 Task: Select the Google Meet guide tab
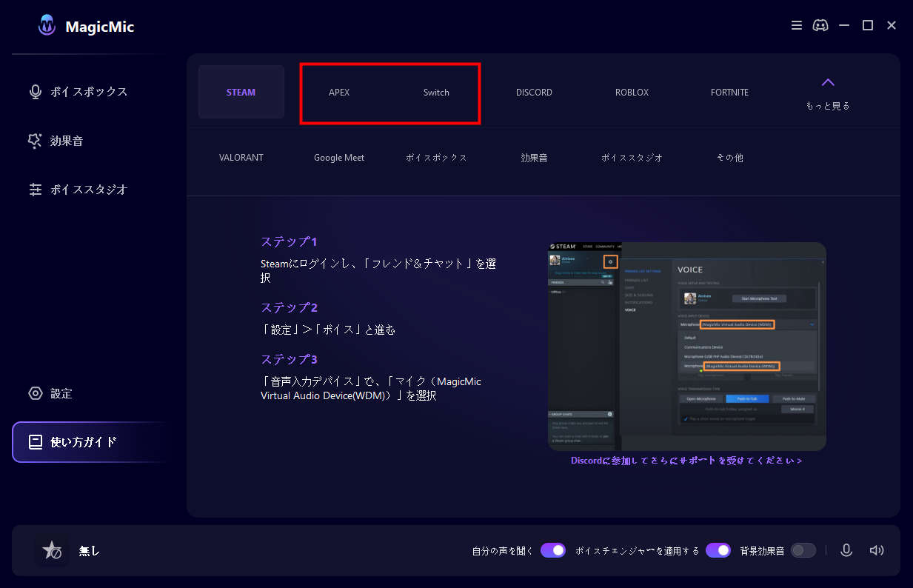pos(339,158)
